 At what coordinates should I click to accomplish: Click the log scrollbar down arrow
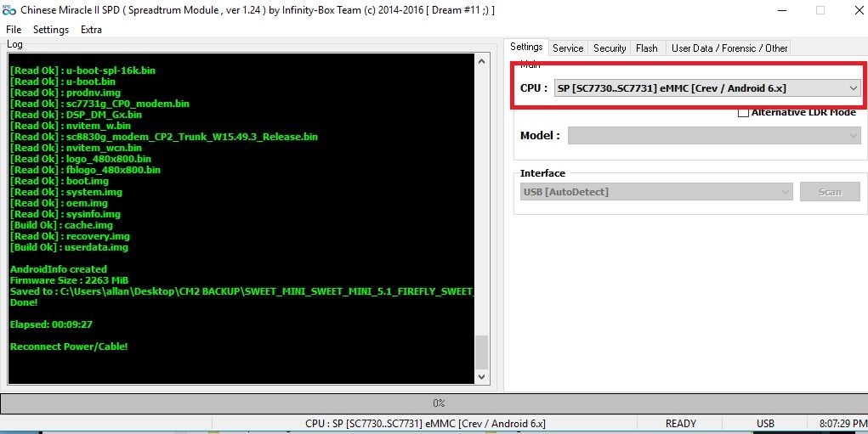pos(481,376)
